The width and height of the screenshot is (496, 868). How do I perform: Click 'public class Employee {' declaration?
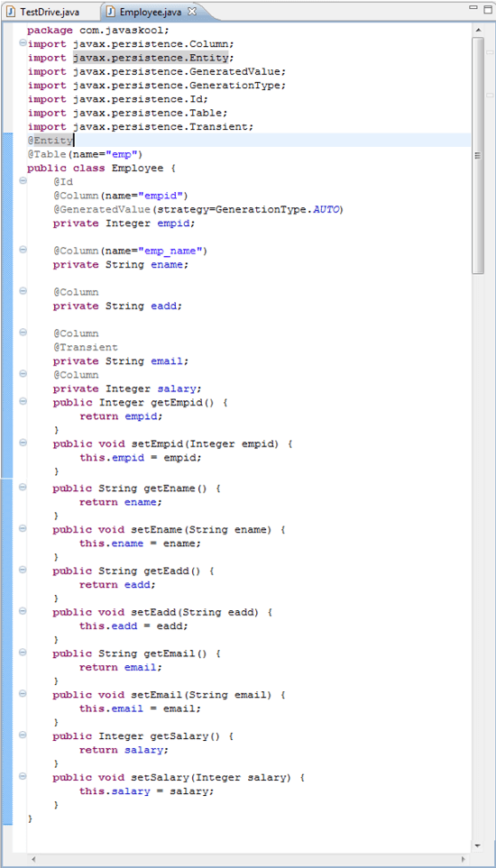coord(101,169)
